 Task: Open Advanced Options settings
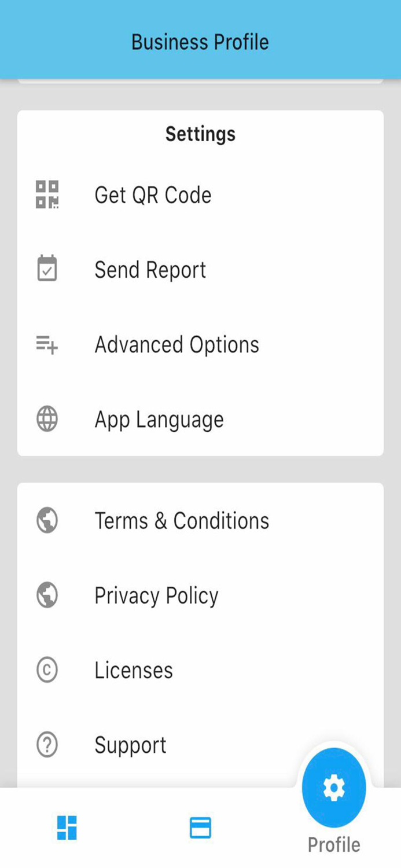(176, 345)
